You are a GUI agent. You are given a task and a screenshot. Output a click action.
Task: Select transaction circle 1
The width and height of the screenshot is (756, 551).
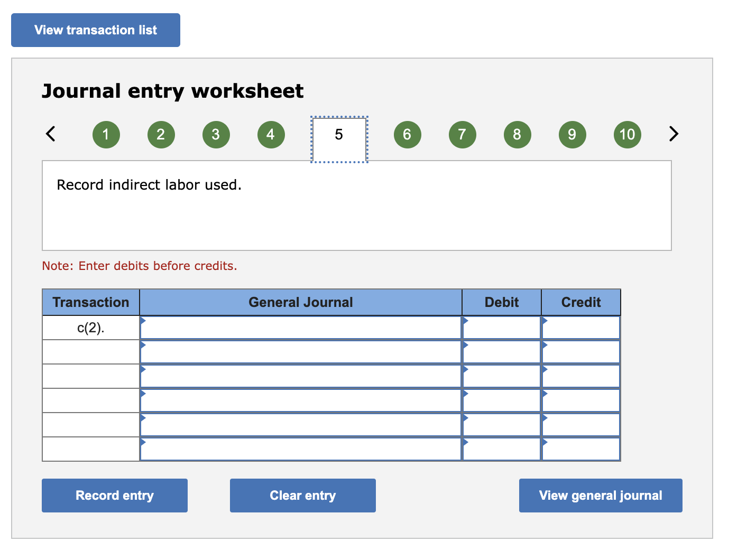click(x=106, y=134)
